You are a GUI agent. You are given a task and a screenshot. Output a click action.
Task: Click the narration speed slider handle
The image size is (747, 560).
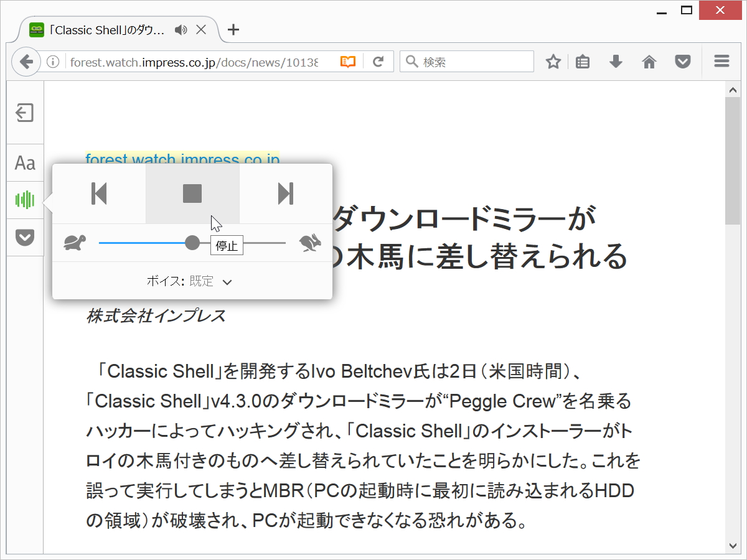(193, 243)
